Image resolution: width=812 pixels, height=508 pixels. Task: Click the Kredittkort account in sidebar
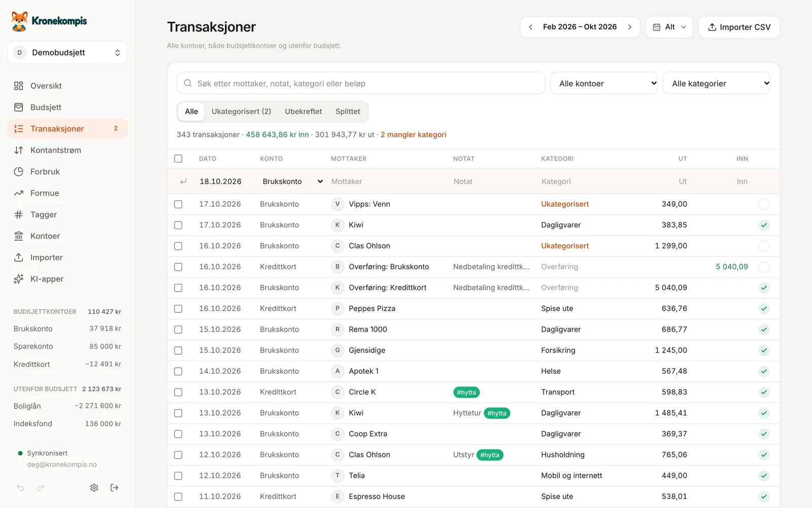[x=67, y=364]
